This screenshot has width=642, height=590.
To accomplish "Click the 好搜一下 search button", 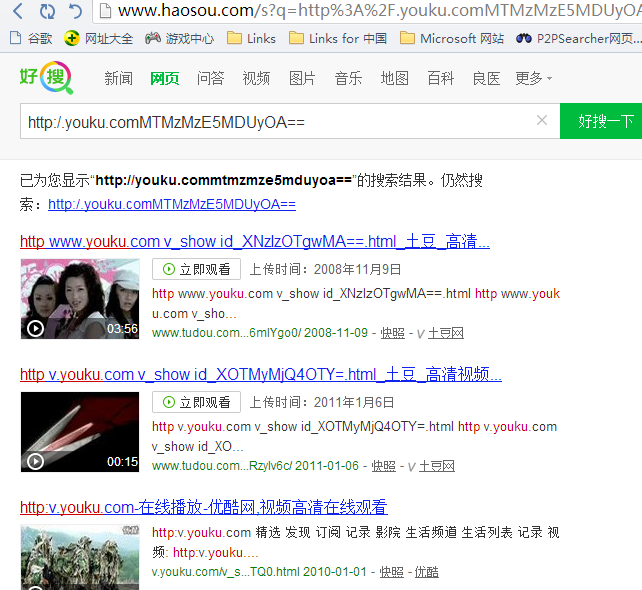I will (x=601, y=121).
